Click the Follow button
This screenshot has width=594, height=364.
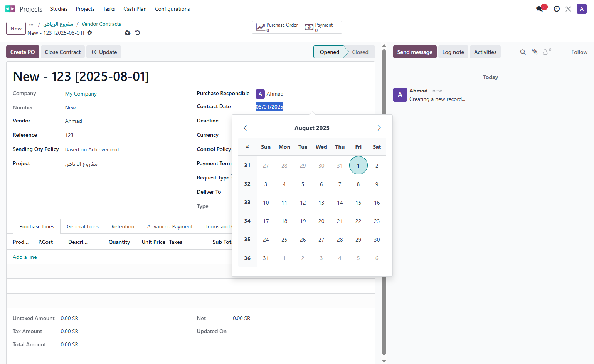point(579,52)
